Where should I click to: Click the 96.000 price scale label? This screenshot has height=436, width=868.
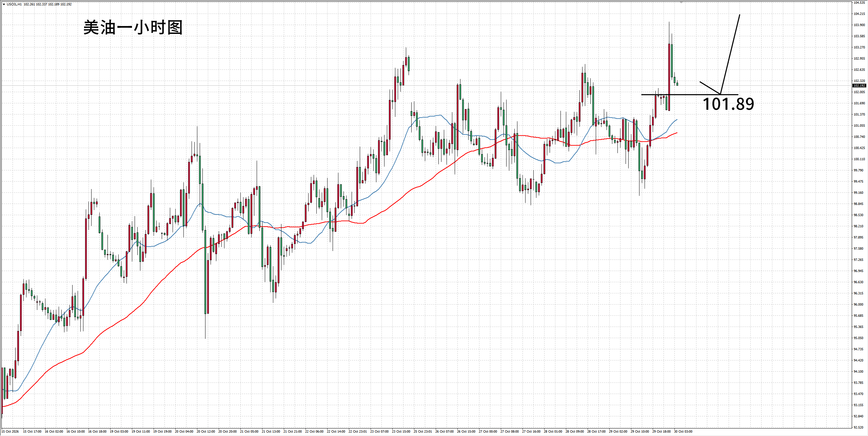pos(859,305)
